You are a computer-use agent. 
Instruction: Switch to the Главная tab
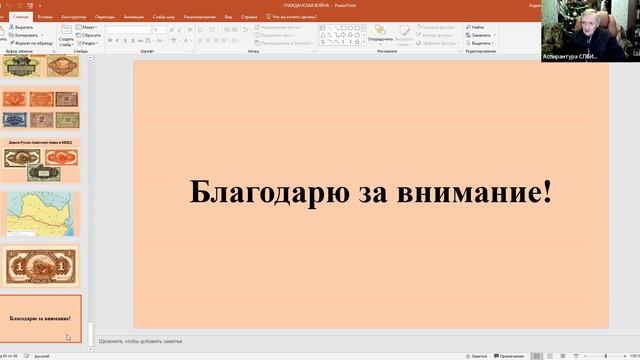21,17
